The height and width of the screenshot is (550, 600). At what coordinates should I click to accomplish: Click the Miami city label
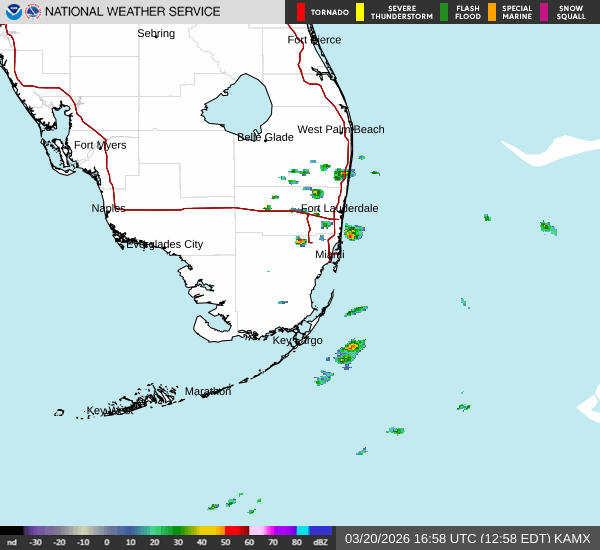tap(329, 255)
